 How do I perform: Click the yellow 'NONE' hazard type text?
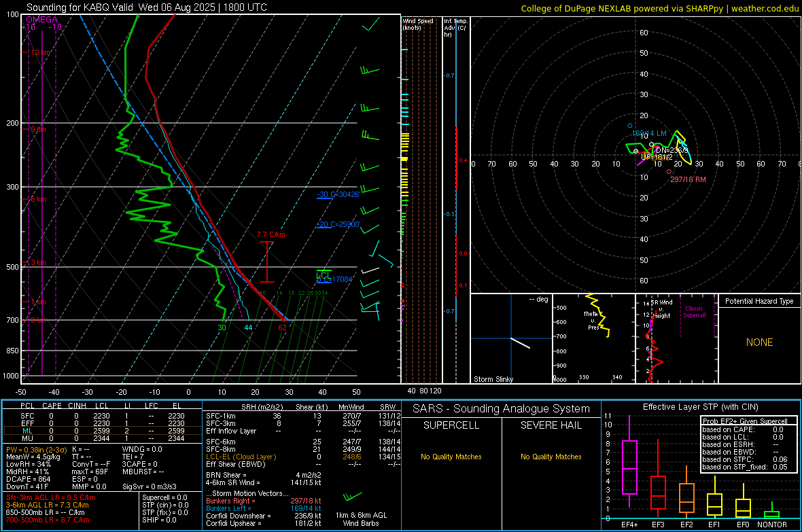click(x=759, y=342)
